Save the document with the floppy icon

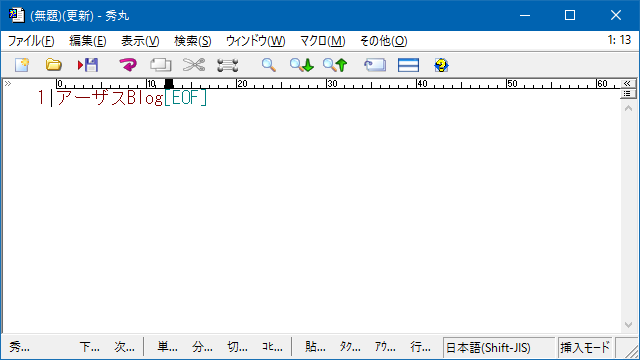[x=88, y=65]
